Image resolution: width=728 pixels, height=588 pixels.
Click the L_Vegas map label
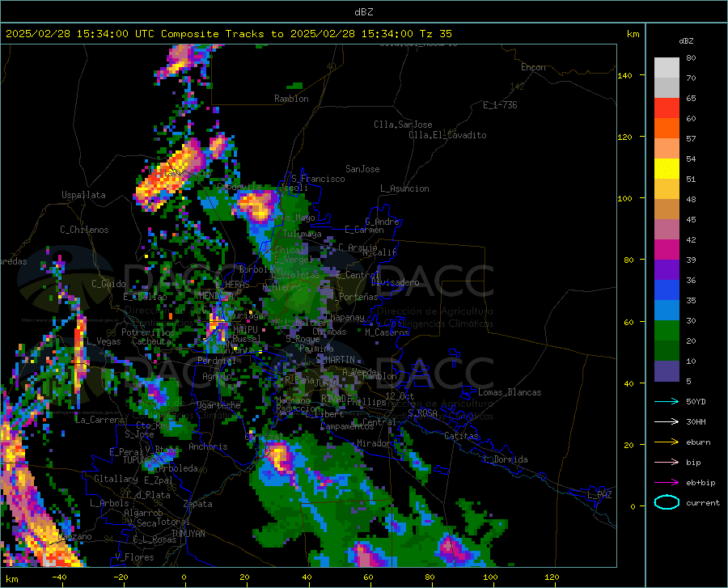click(x=104, y=341)
